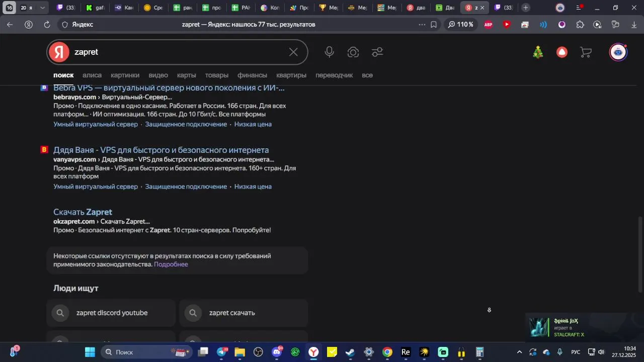Open the Bebra VPS result title
644x362 pixels.
point(169,88)
